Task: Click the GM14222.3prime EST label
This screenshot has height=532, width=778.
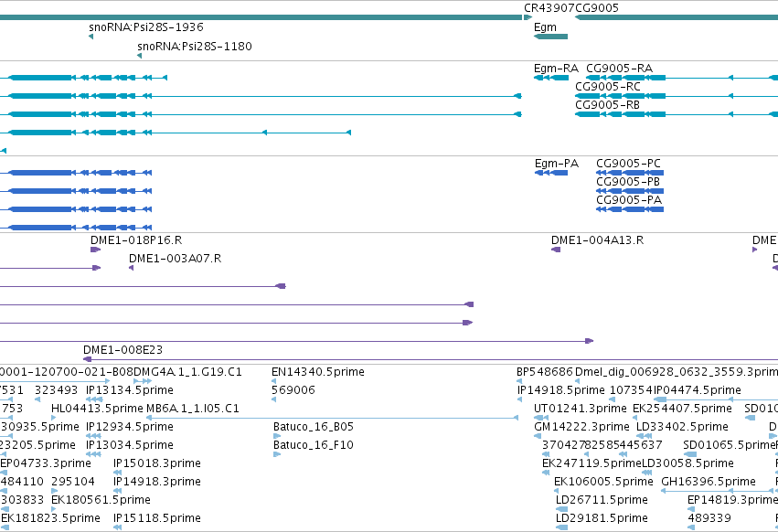Action: [x=581, y=427]
